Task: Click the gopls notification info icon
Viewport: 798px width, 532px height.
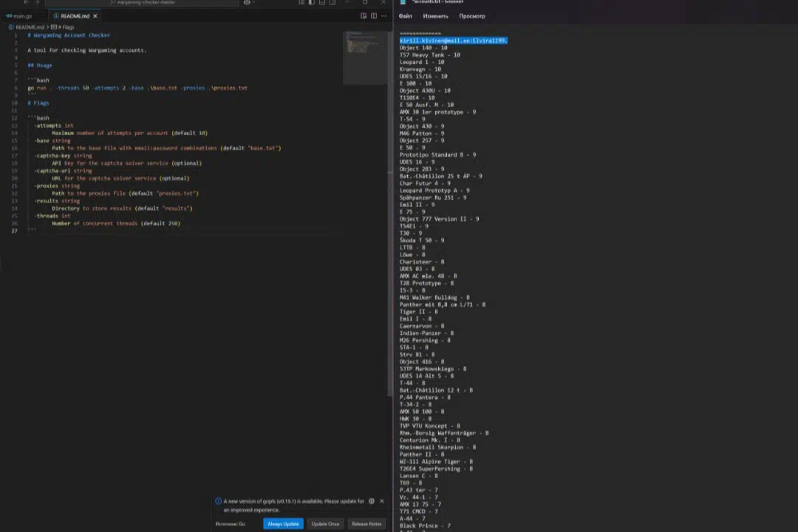Action: (218, 502)
